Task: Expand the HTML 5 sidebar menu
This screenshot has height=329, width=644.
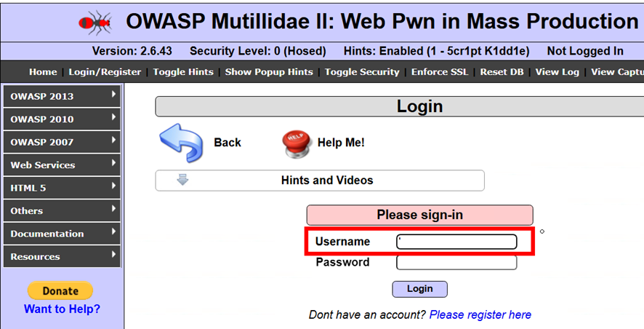Action: click(x=62, y=188)
